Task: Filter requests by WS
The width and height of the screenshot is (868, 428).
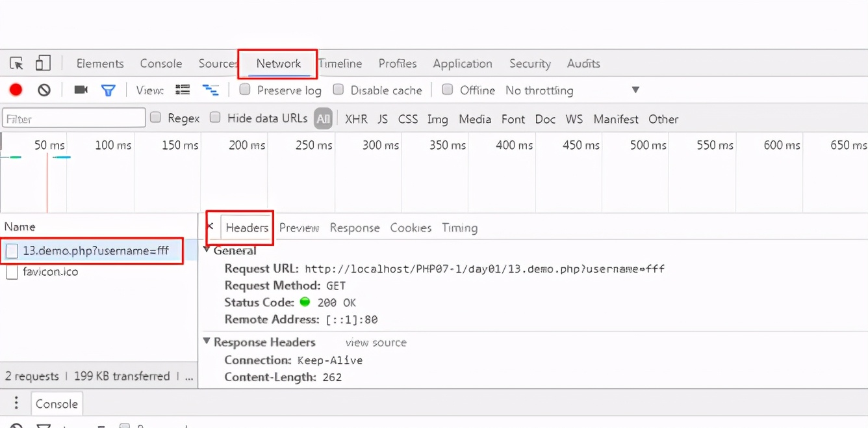Action: click(574, 119)
